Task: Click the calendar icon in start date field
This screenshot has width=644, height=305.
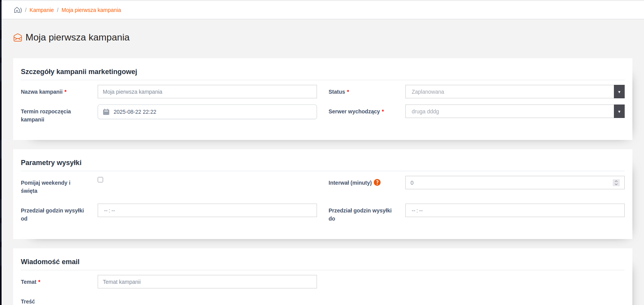Action: click(106, 112)
